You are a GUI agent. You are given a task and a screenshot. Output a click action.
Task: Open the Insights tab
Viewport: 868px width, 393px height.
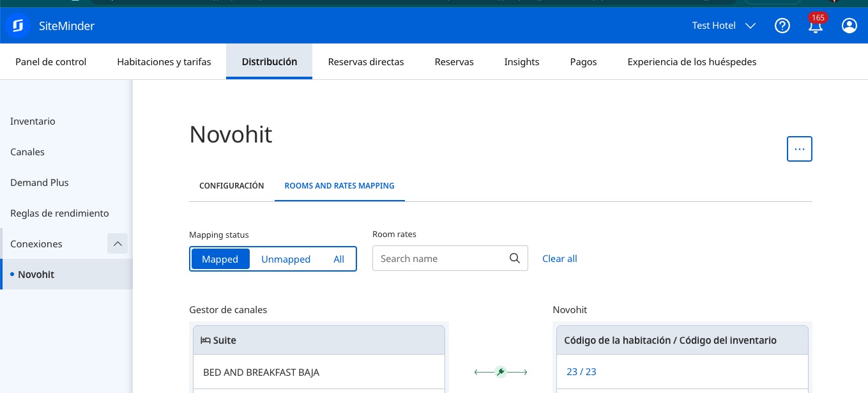tap(522, 62)
